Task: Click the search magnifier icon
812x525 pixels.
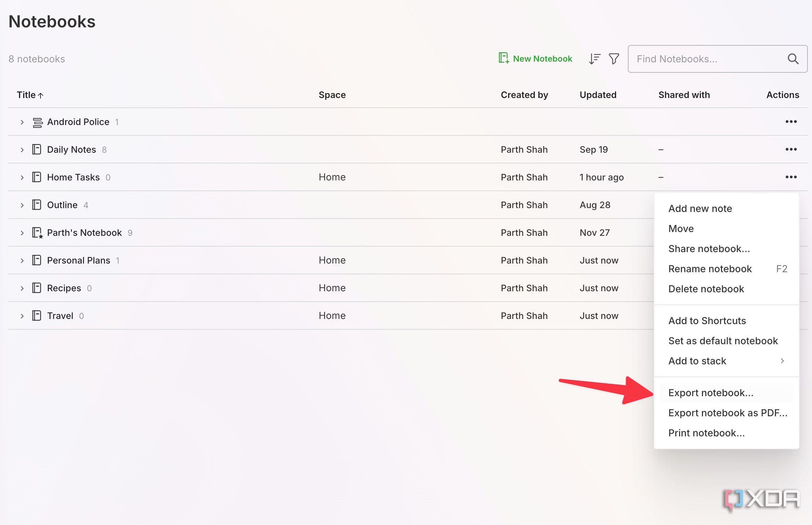Action: pyautogui.click(x=793, y=59)
